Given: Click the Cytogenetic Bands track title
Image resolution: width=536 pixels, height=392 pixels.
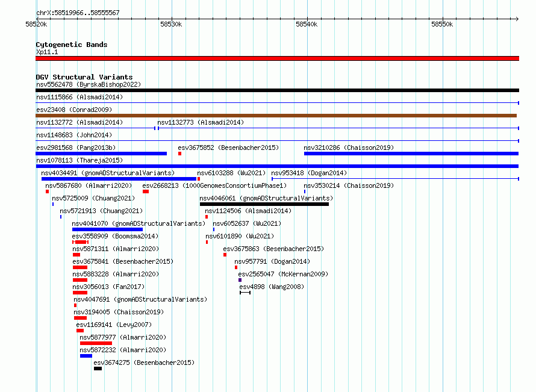Looking at the screenshot, I should tap(72, 45).
